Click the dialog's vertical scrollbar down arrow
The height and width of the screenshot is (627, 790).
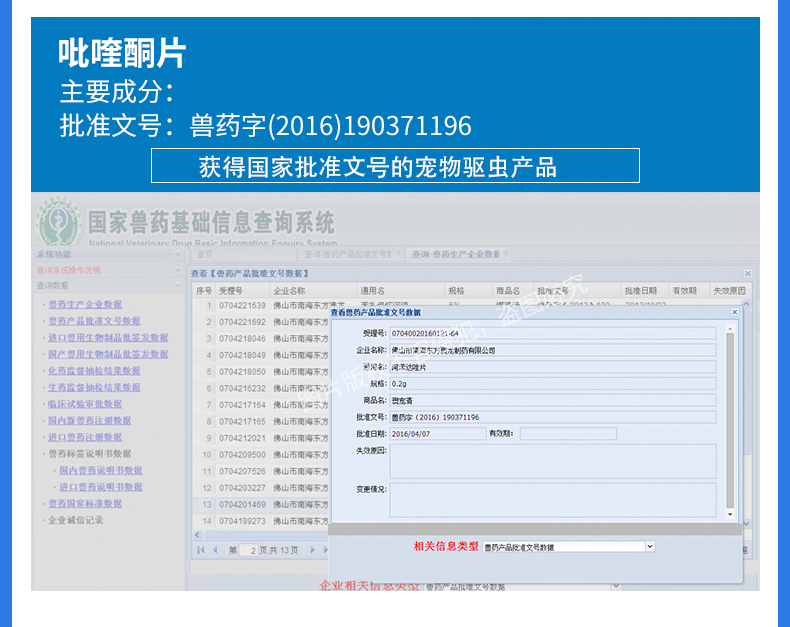pos(730,514)
